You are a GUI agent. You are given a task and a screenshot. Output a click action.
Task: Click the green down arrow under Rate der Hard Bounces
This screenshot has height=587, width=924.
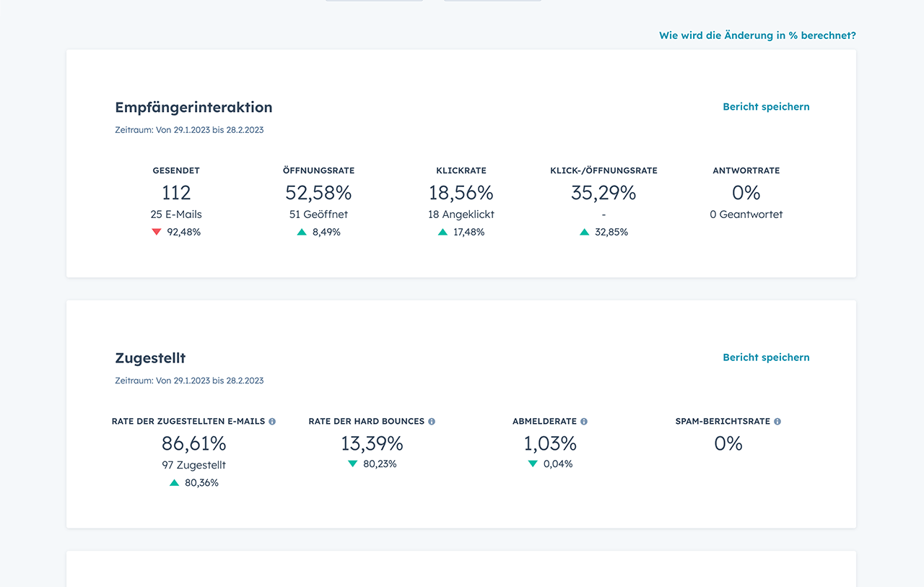(352, 464)
